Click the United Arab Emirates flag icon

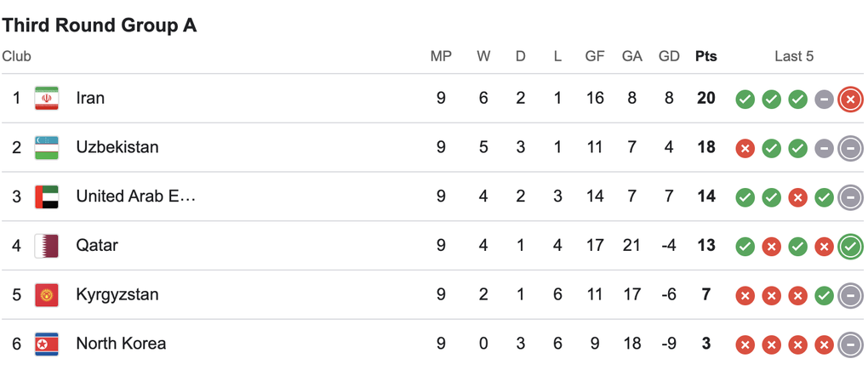[47, 196]
